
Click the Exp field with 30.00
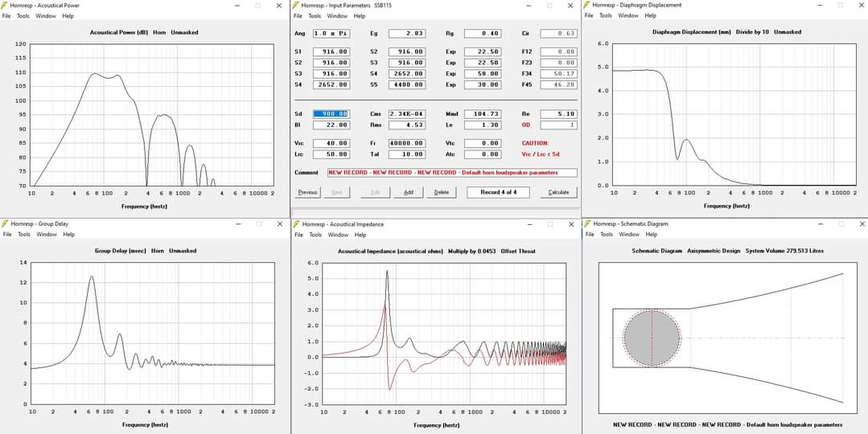[482, 84]
